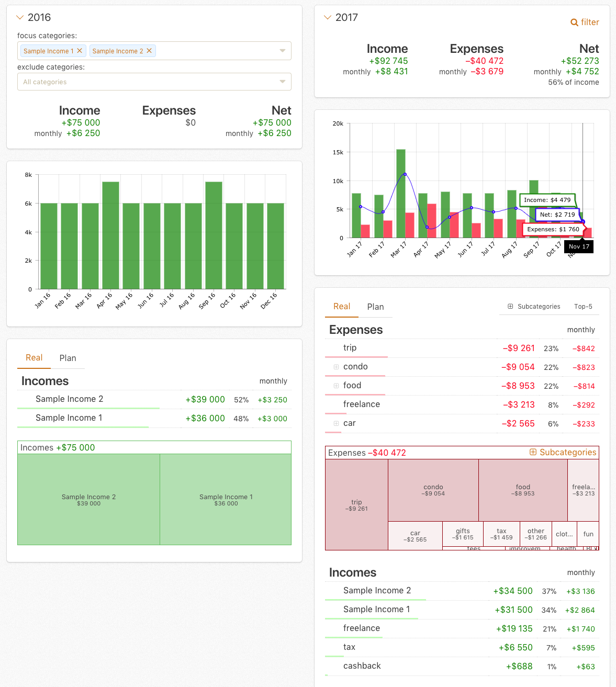
Task: Collapse the 2016 section chevron
Action: pyautogui.click(x=20, y=17)
